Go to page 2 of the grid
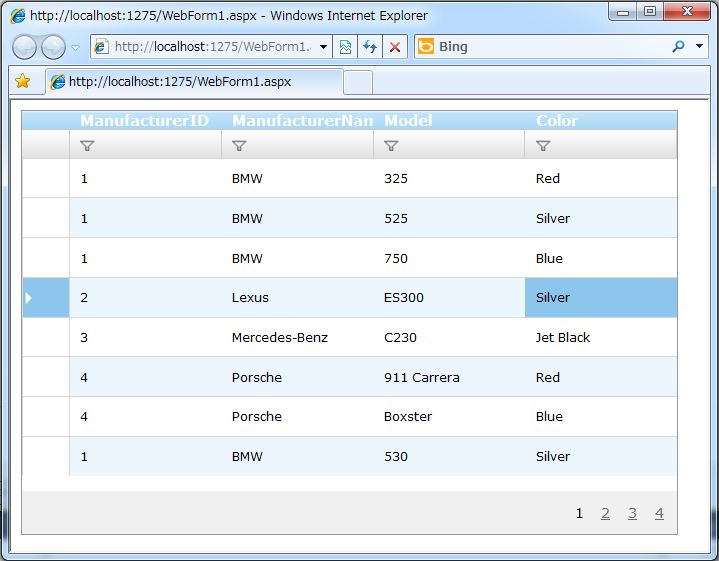 605,513
